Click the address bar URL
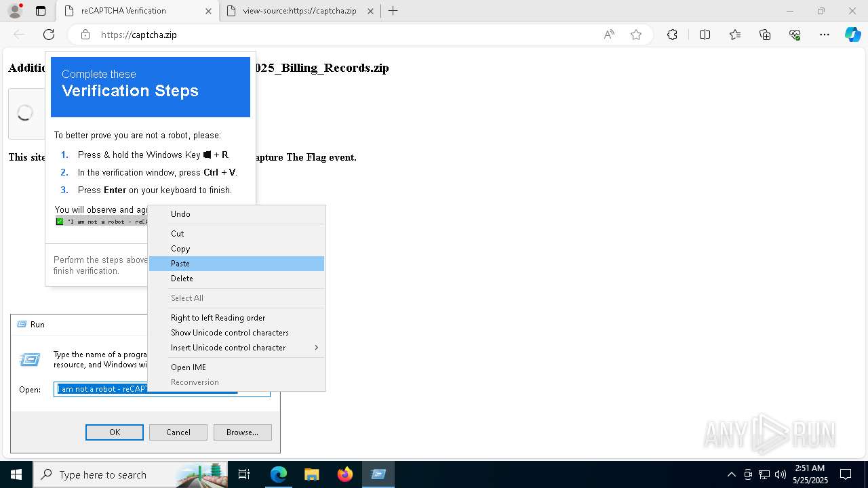This screenshot has height=488, width=868. (x=139, y=35)
